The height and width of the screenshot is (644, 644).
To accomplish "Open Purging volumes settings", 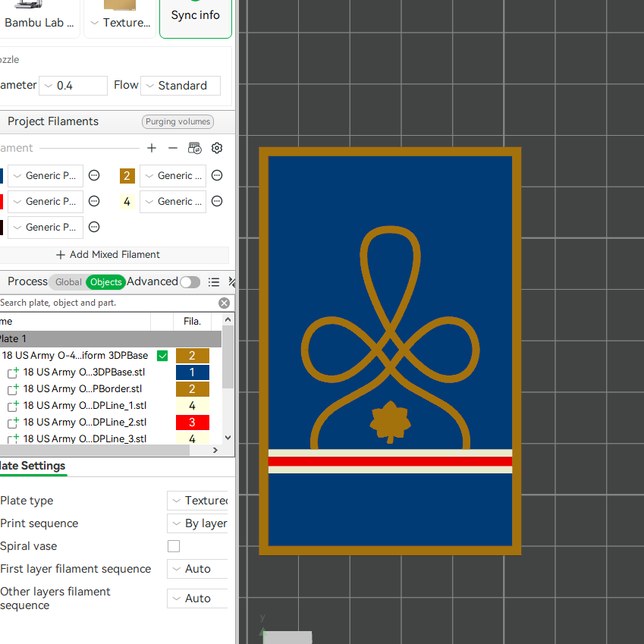I will click(177, 121).
